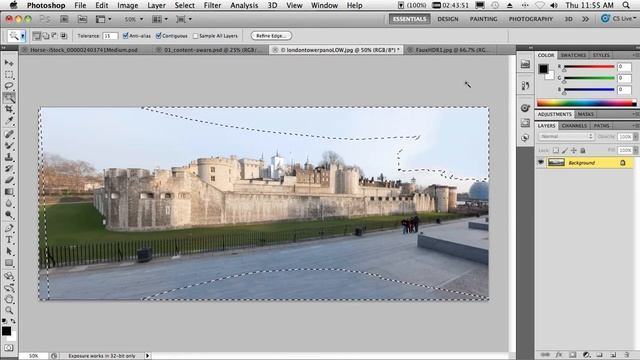Select the Magic Wand tool in toolbox
640x360 pixels.
9,98
